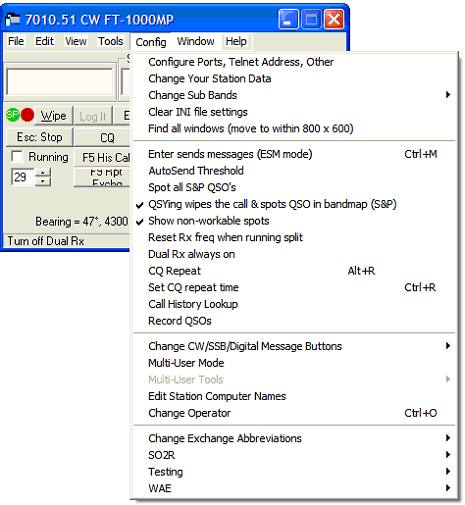Expand Change Exchange Abbreviations submenu
The image size is (465, 505).
tap(294, 438)
